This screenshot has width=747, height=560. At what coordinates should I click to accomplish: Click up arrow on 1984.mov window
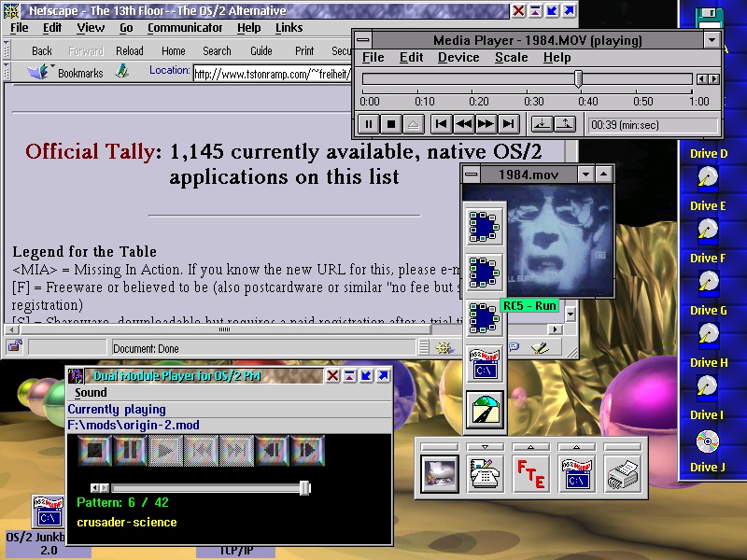603,175
